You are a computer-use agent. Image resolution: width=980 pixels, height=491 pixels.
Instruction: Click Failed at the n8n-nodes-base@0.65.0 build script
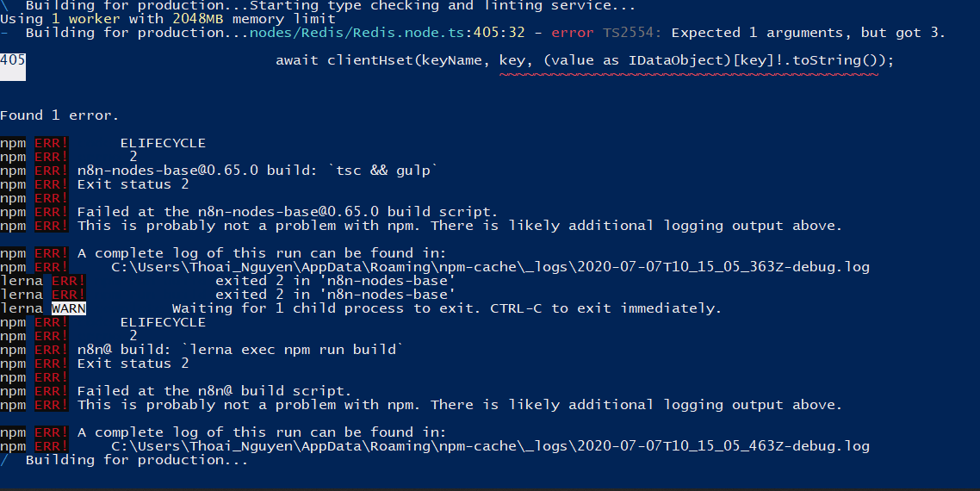click(288, 212)
